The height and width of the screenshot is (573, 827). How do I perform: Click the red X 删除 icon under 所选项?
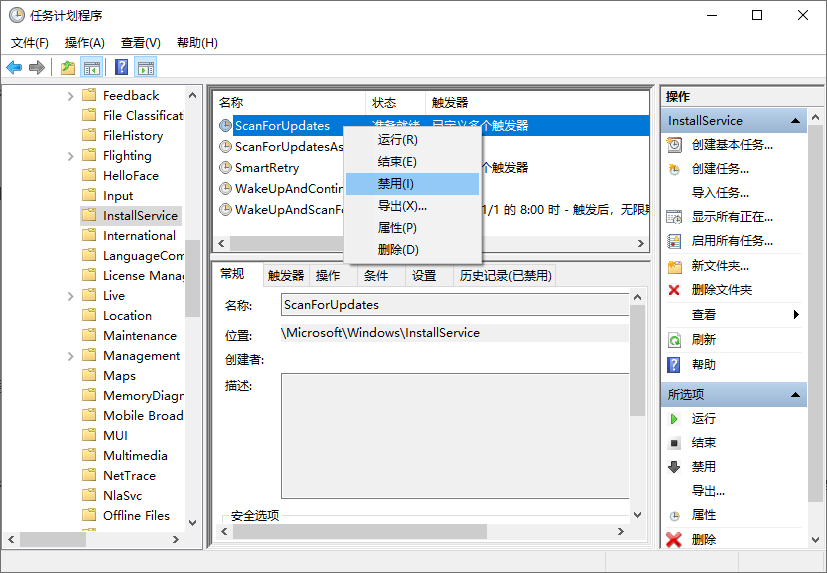pyautogui.click(x=674, y=539)
